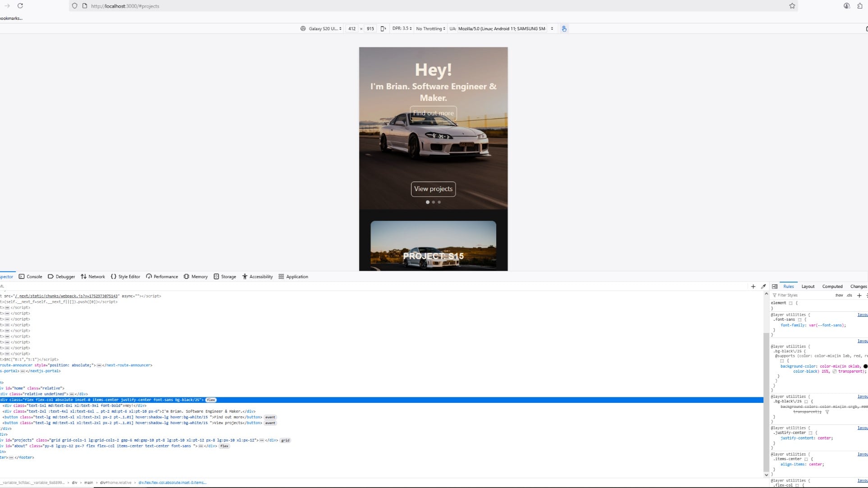
Task: Select the Inspector's node picker eyedropper icon
Action: point(763,286)
